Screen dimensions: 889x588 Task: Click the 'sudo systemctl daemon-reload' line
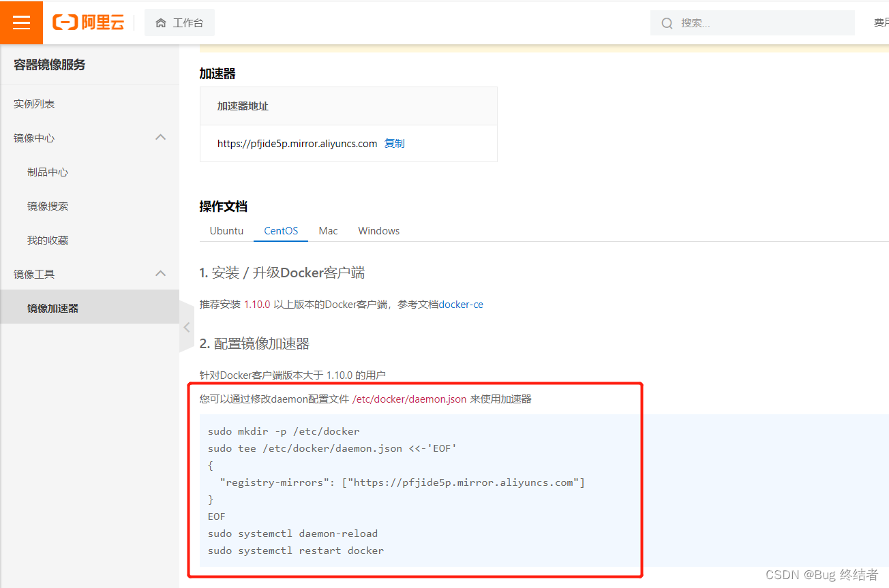[x=292, y=533]
